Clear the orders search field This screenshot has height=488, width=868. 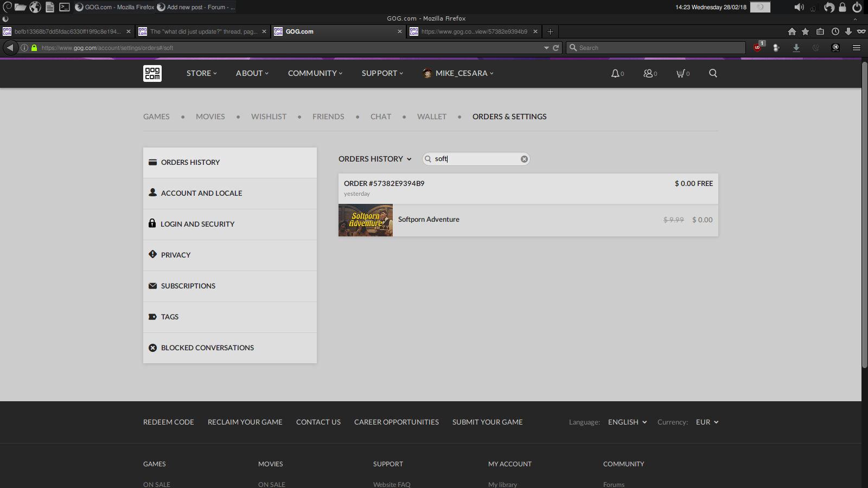click(x=524, y=159)
